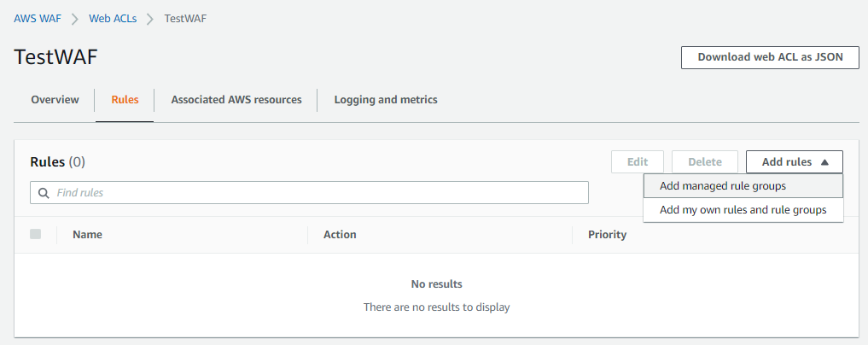Screen dimensions: 868x345
Task: Sort by the Priority column header
Action: click(x=608, y=234)
